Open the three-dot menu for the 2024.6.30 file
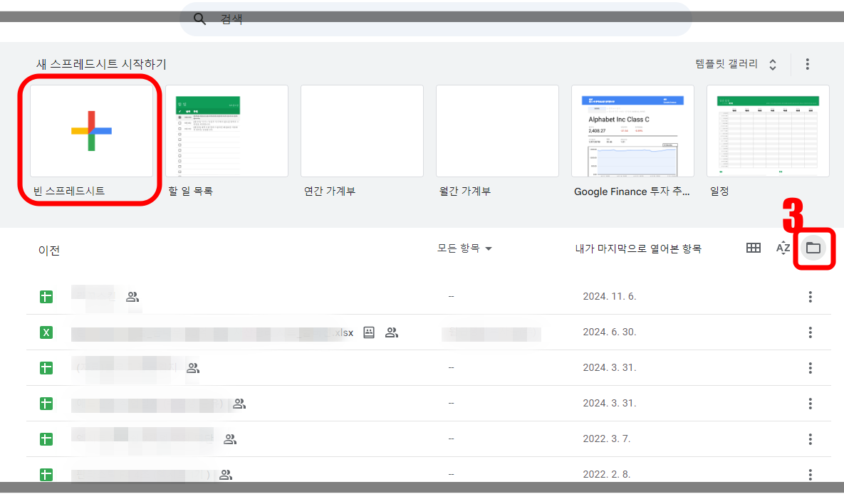This screenshot has height=504, width=844. coord(810,332)
